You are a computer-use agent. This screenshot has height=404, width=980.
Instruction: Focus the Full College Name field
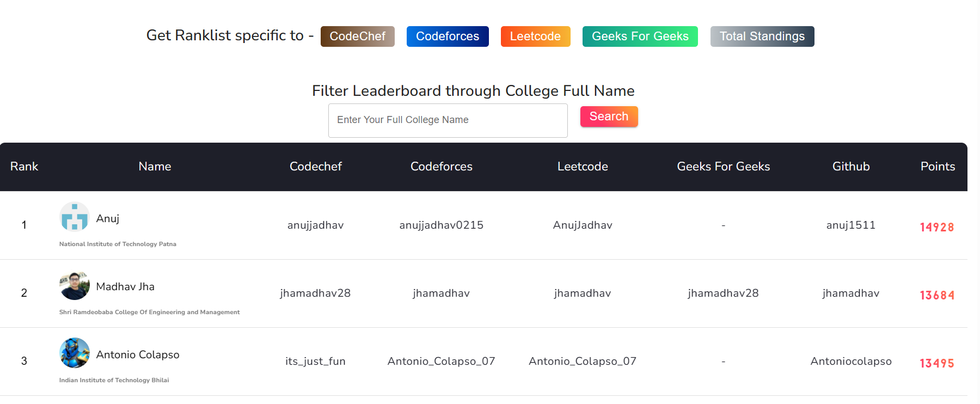pos(448,120)
